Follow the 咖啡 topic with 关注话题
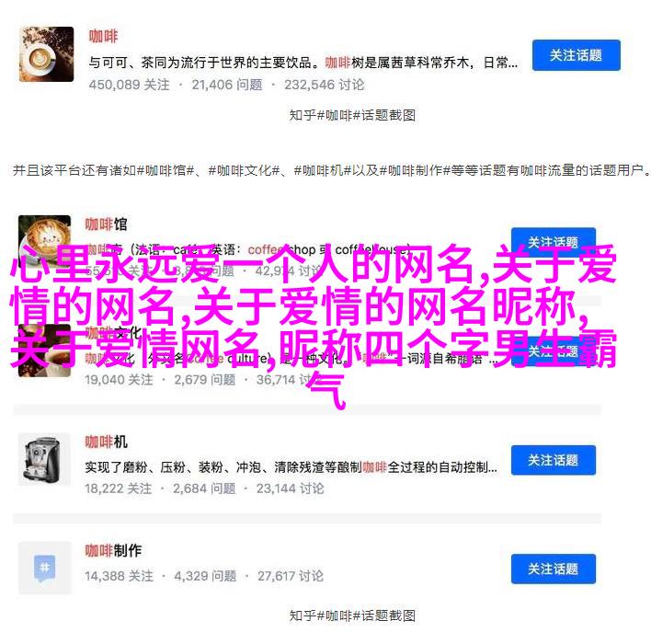 [577, 55]
